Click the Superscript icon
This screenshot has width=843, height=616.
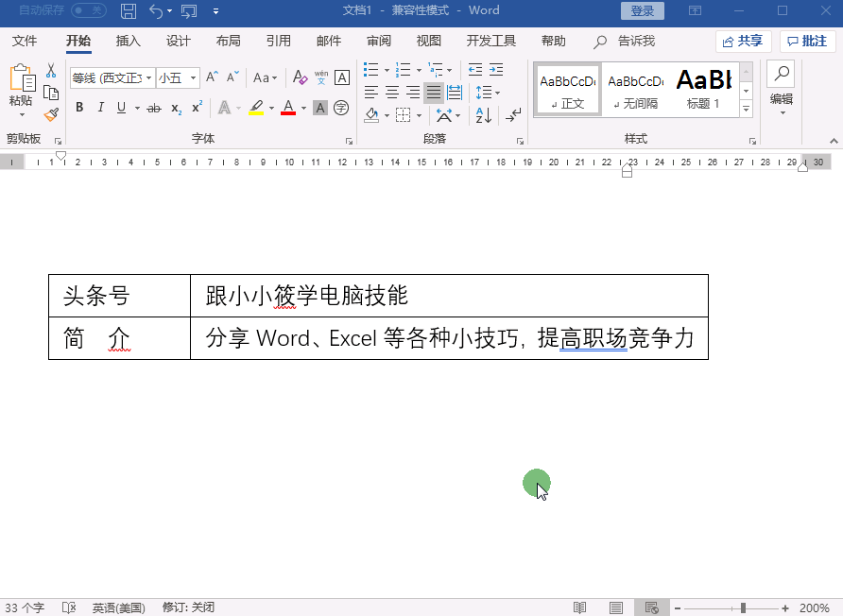pos(197,105)
